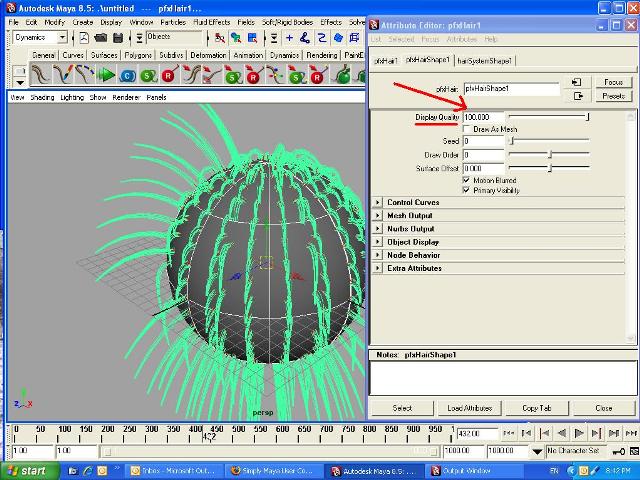Open the viewport Shading menu
The image size is (640, 480).
(x=42, y=97)
